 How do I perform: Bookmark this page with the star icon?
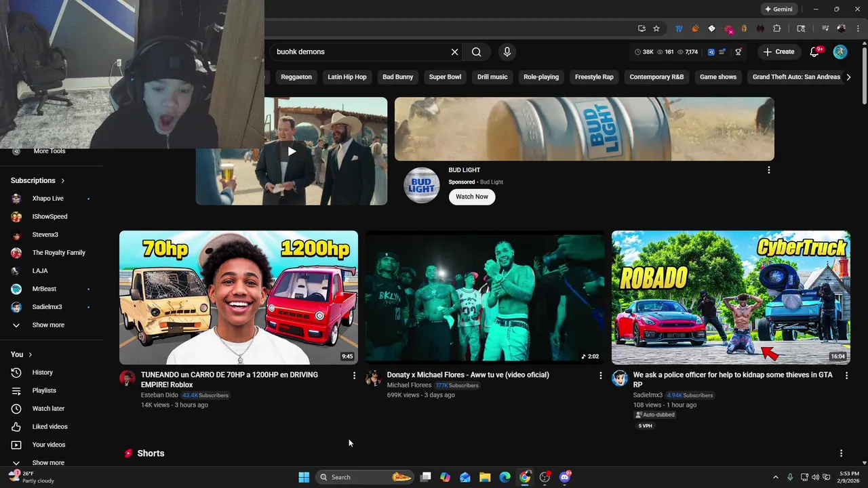(x=656, y=28)
